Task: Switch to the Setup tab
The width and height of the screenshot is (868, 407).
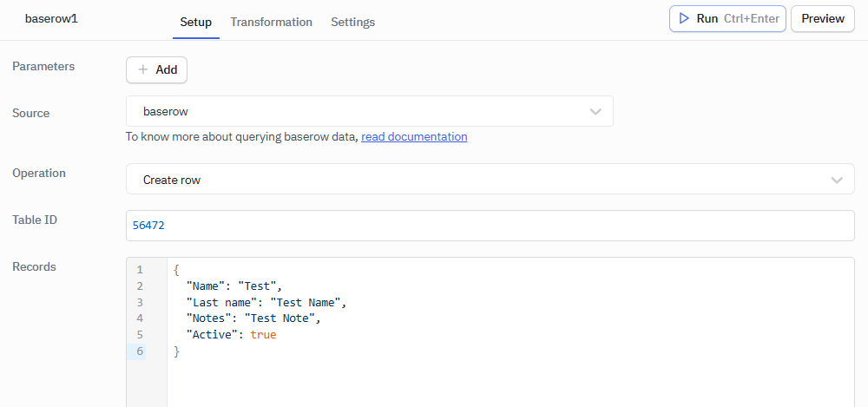Action: coord(195,22)
